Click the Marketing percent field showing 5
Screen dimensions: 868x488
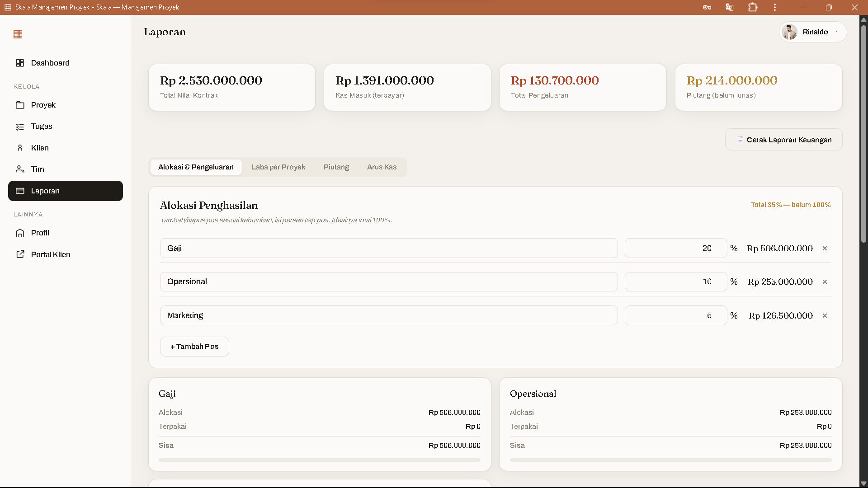676,315
